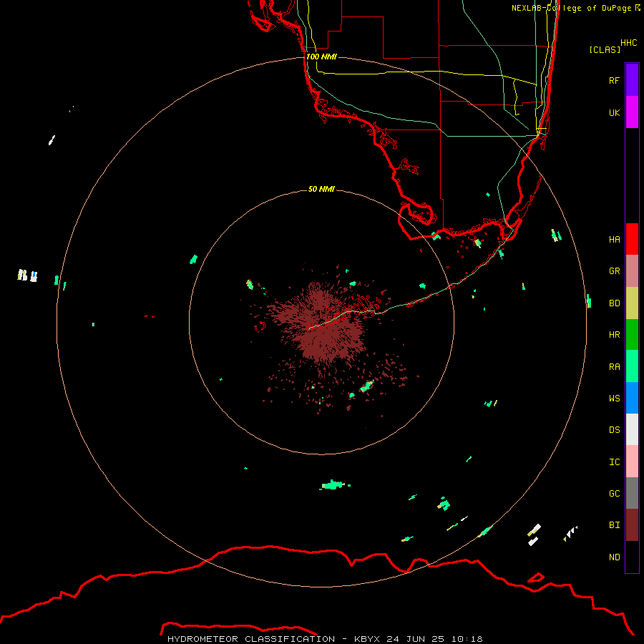644x644 pixels.
Task: Click the HR legend label text
Action: (x=615, y=335)
